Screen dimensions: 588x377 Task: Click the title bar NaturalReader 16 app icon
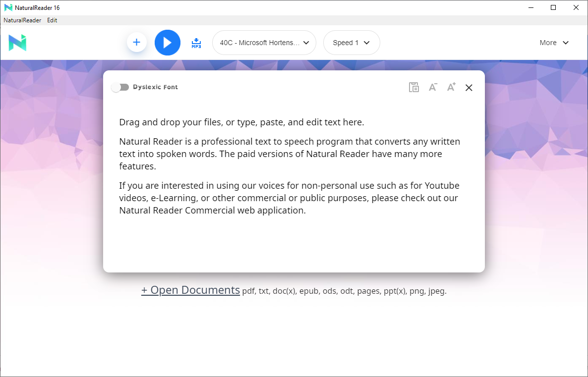(8, 7)
